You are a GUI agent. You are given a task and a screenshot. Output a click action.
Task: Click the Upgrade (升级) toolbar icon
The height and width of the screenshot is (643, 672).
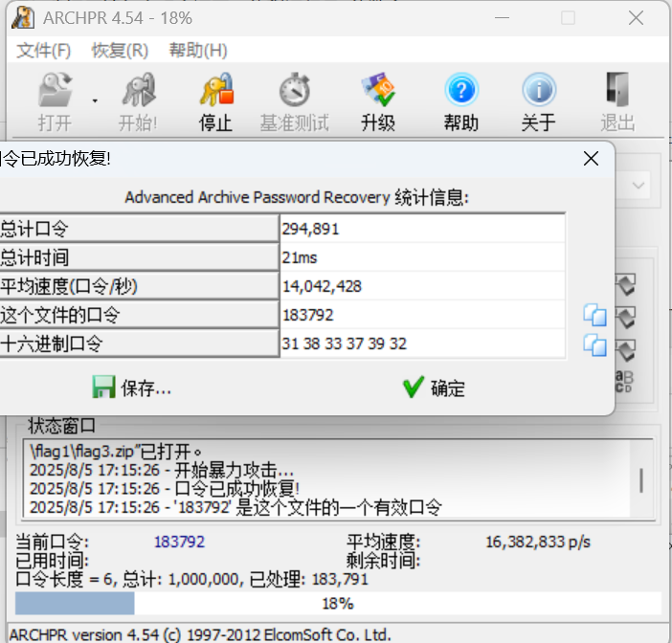tap(378, 90)
